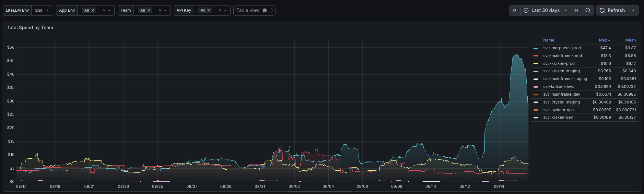Expand the App Env dropdown chevron
The height and width of the screenshot is (194, 644).
[x=109, y=10]
